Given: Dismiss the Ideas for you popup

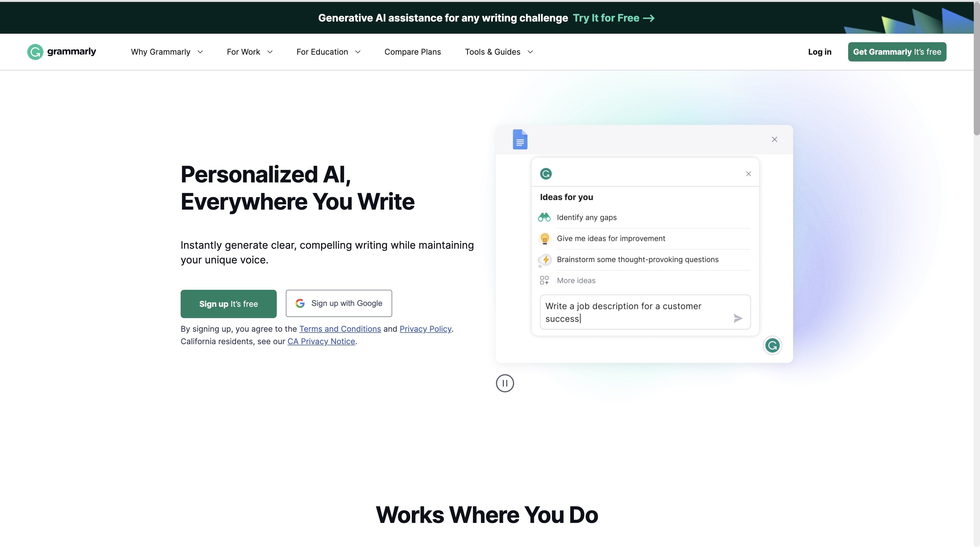Looking at the screenshot, I should (748, 174).
